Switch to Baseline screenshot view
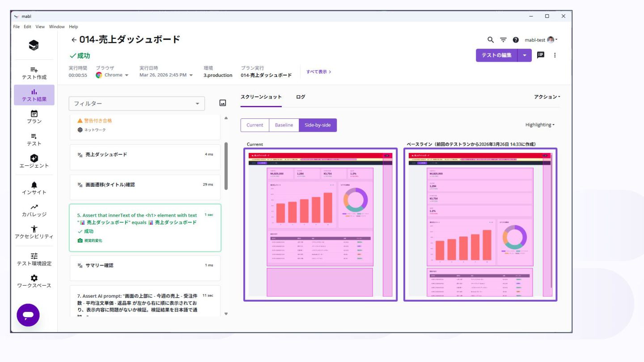 pos(284,125)
